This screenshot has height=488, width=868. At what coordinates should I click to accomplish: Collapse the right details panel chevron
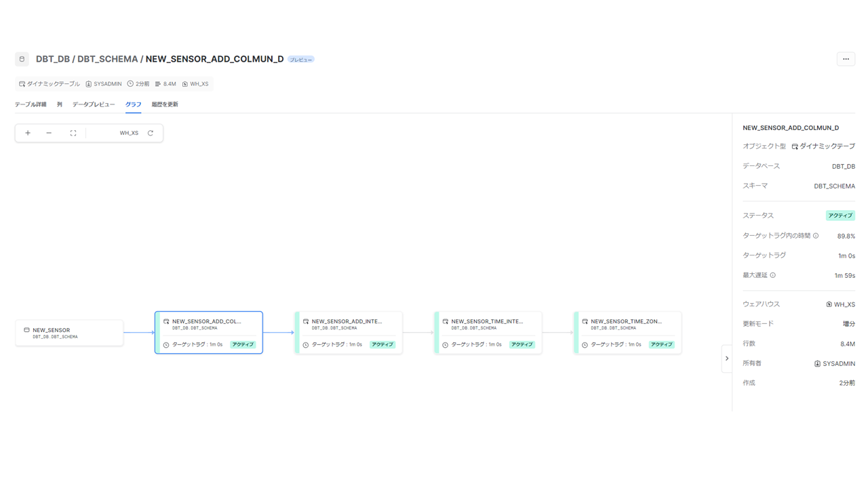pos(726,359)
